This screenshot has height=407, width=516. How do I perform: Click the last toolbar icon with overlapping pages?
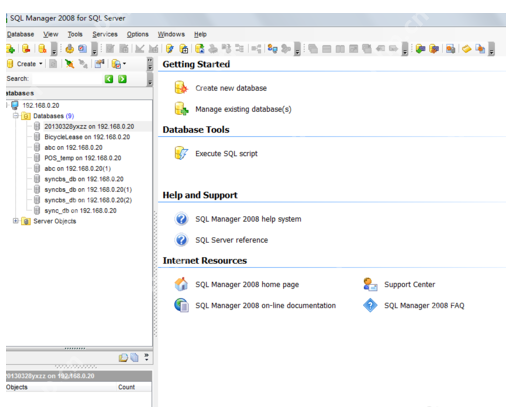tap(480, 49)
